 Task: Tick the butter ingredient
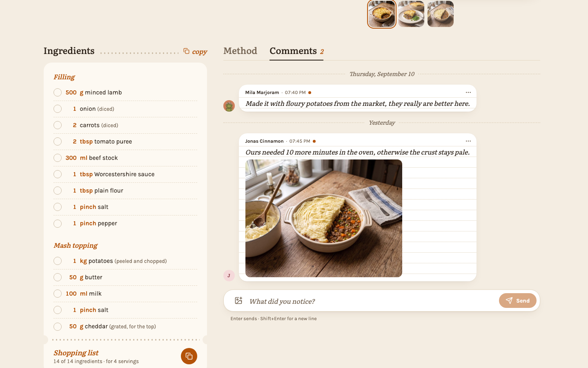[58, 277]
